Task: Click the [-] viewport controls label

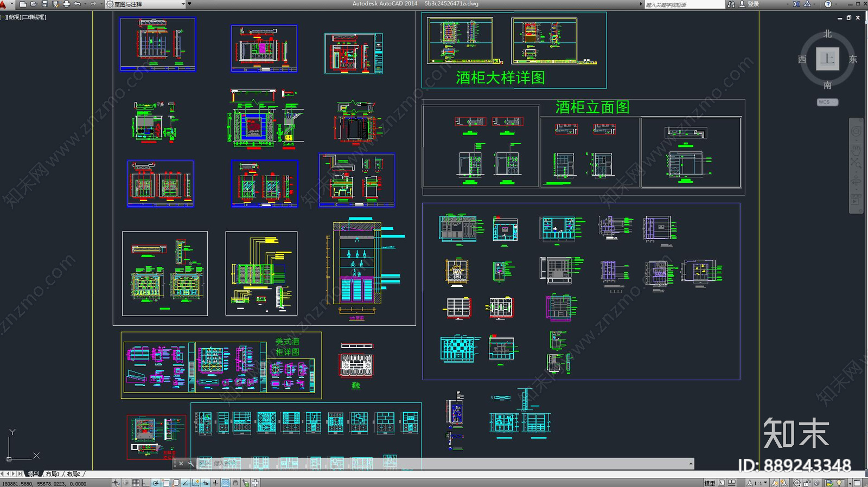Action: [4, 17]
